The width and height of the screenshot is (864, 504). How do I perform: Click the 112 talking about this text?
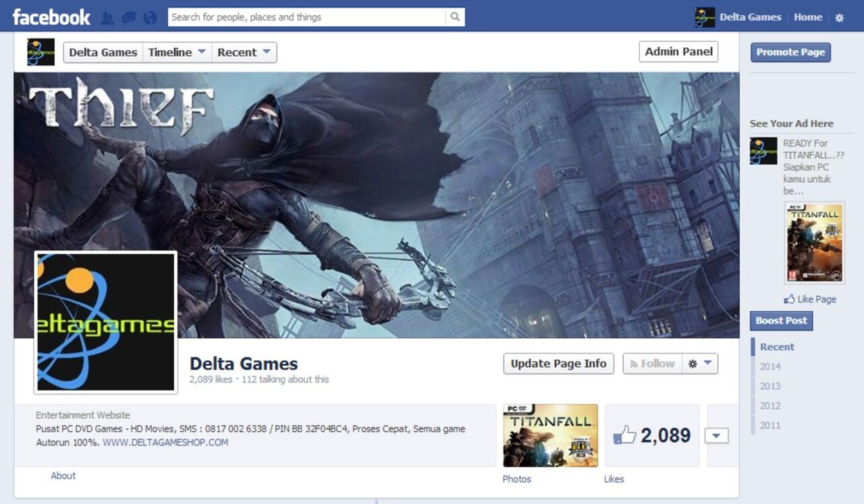285,379
